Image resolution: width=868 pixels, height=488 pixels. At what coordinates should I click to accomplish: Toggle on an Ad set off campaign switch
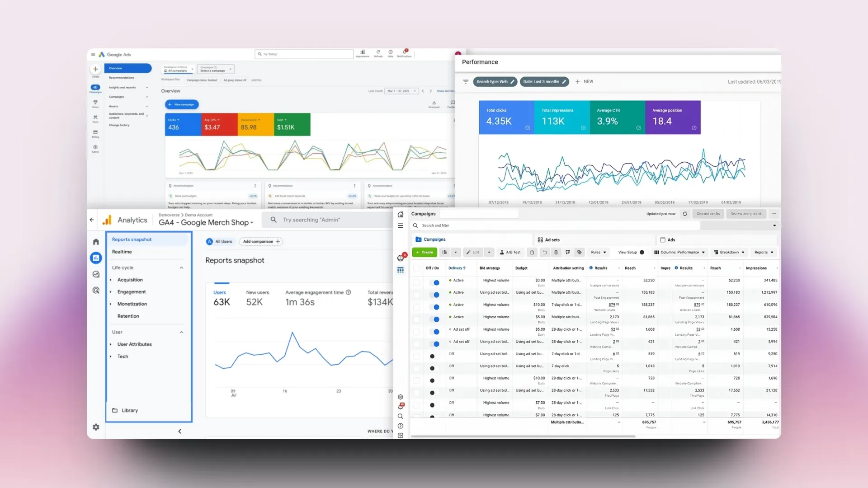click(435, 331)
